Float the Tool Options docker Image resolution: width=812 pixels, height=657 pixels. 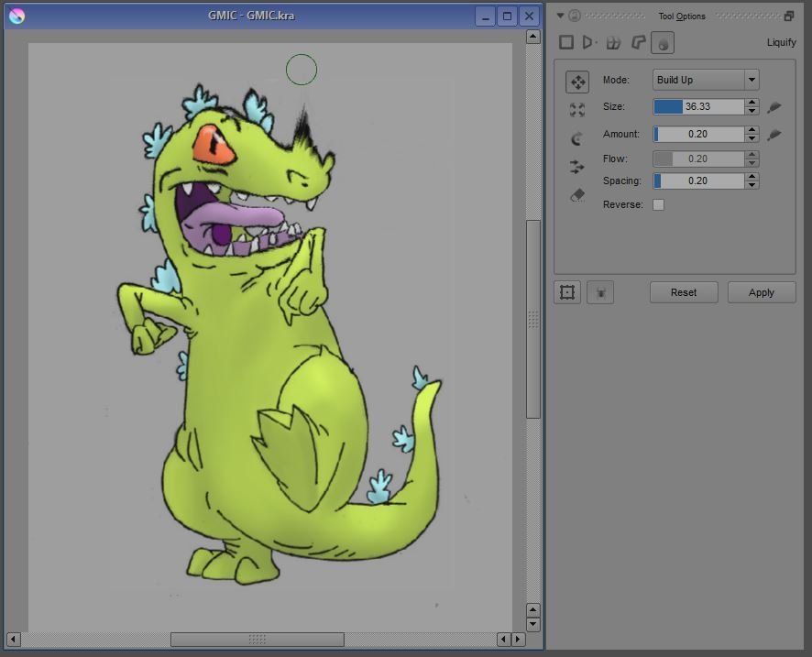click(789, 16)
